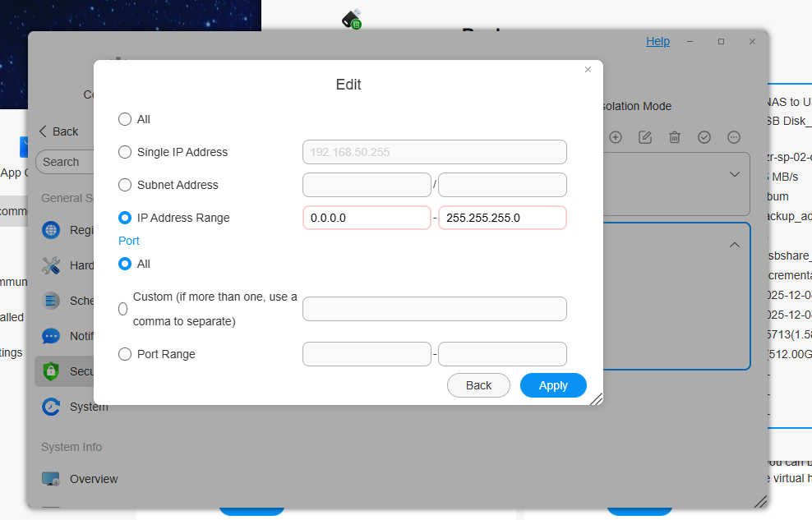Click the Isolation Mode label

click(x=636, y=106)
